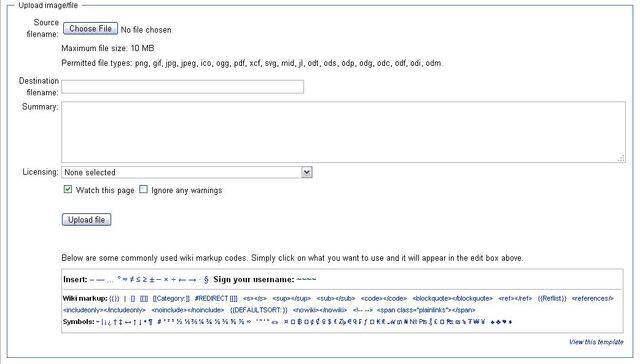Insert the <blockquote></blockquote> tags
Viewport: 640px width, 364px height.
tap(452, 298)
